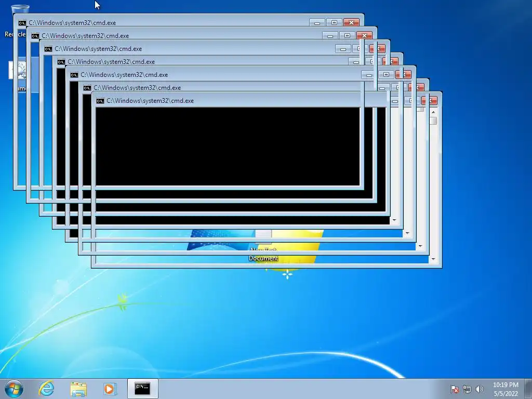
Task: Click scroll-down arrow of fourth cmd window from top
Action: click(394, 220)
